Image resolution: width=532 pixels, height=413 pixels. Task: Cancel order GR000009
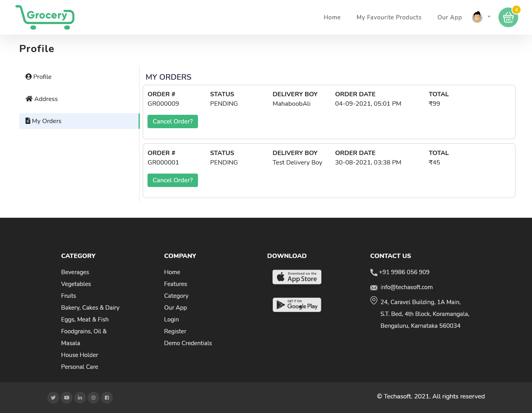[173, 121]
